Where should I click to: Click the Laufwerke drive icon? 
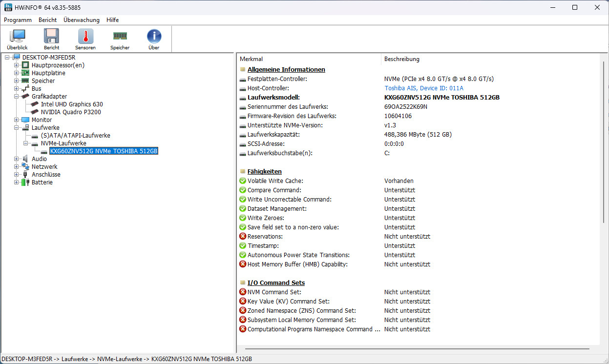click(x=25, y=128)
